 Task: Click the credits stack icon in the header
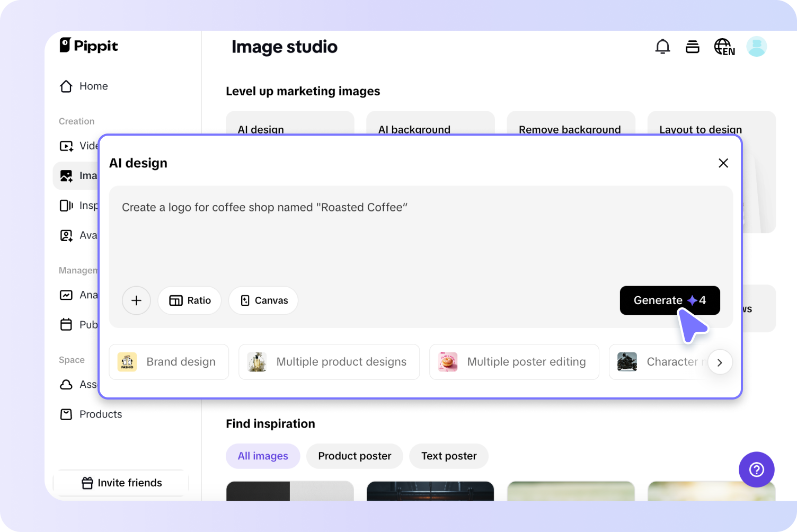pos(693,47)
